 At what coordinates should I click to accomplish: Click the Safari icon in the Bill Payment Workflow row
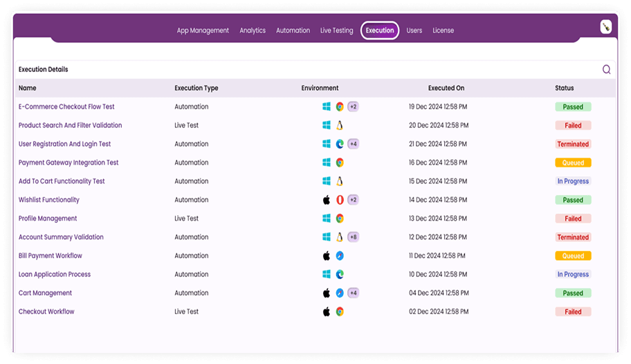coord(340,256)
